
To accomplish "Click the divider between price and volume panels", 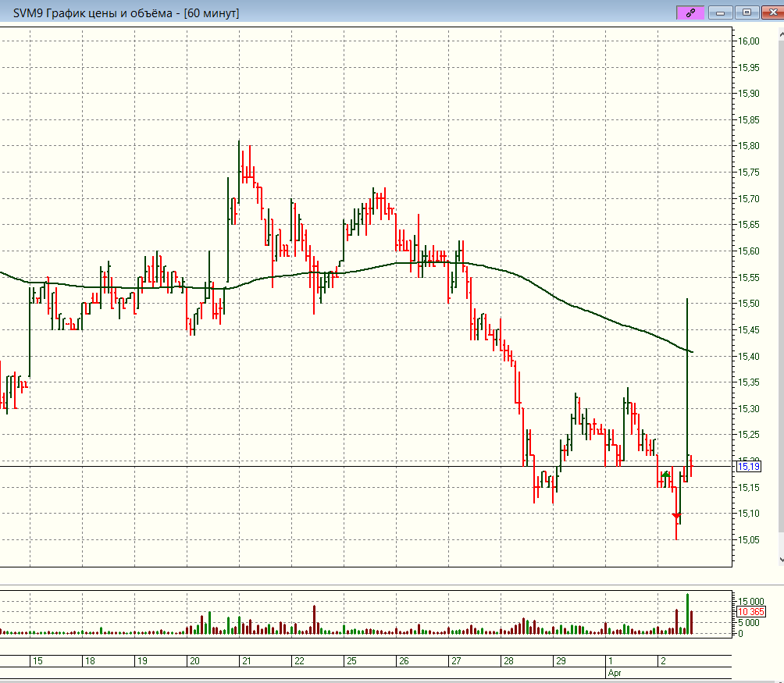I will click(x=367, y=584).
